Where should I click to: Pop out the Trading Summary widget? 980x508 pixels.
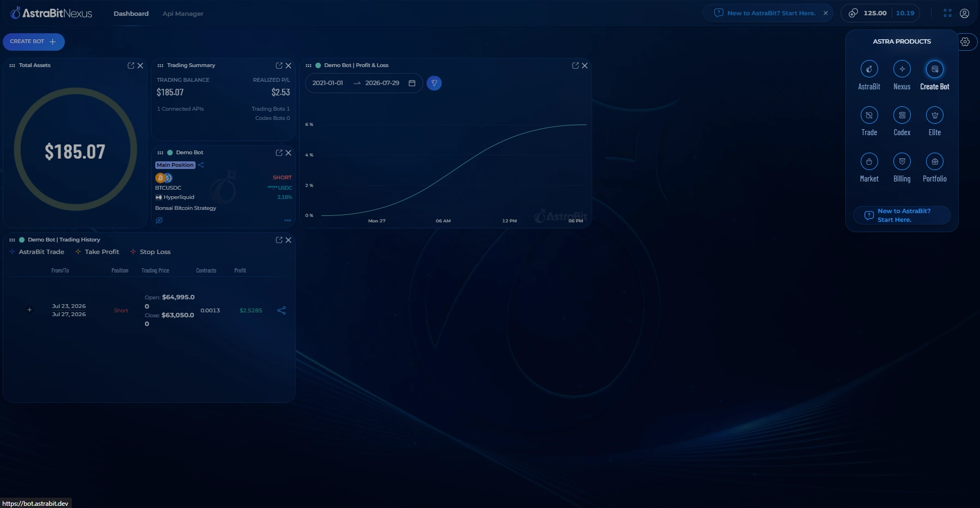point(279,65)
